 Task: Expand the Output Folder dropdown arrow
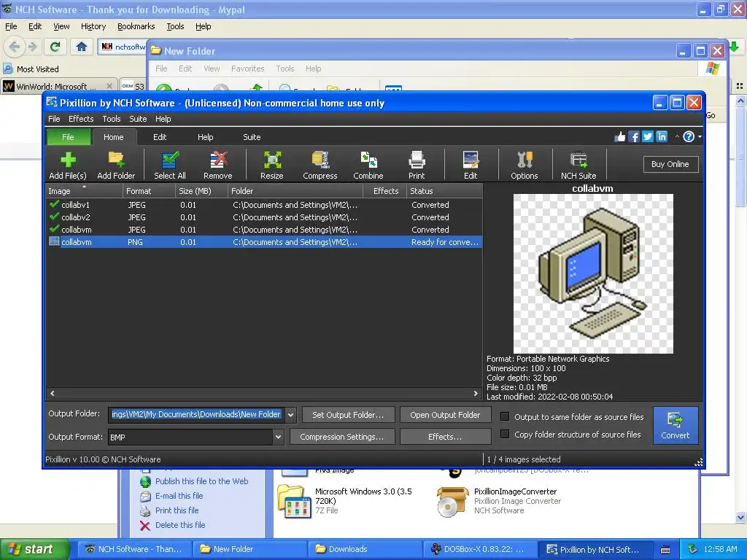point(290,415)
